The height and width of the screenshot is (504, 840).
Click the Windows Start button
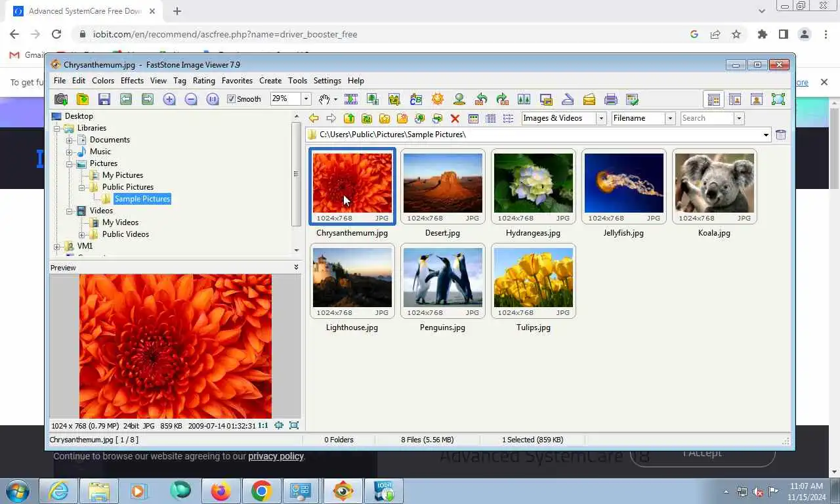[x=18, y=491]
